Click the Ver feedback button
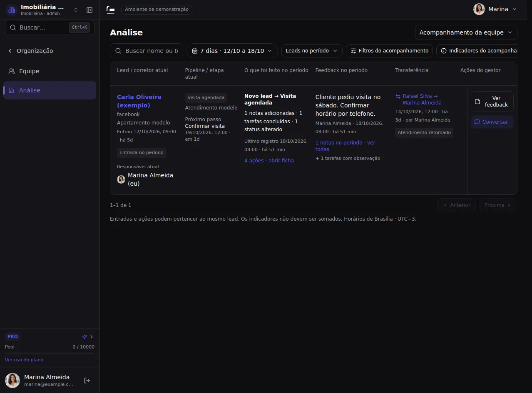Viewport: 532px width, 393px height. 492,102
